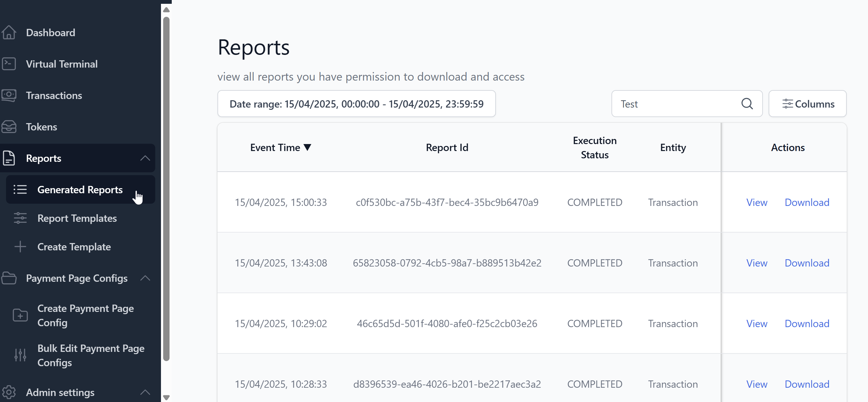Screen dimensions: 868x402
Task: Open Dashboard via its home icon
Action: (9, 33)
